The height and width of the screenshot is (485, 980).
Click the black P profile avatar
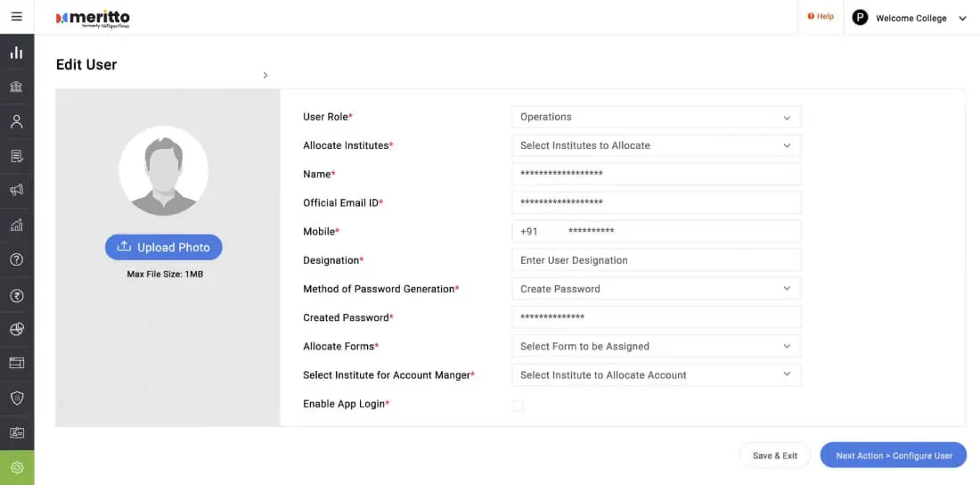coord(860,18)
